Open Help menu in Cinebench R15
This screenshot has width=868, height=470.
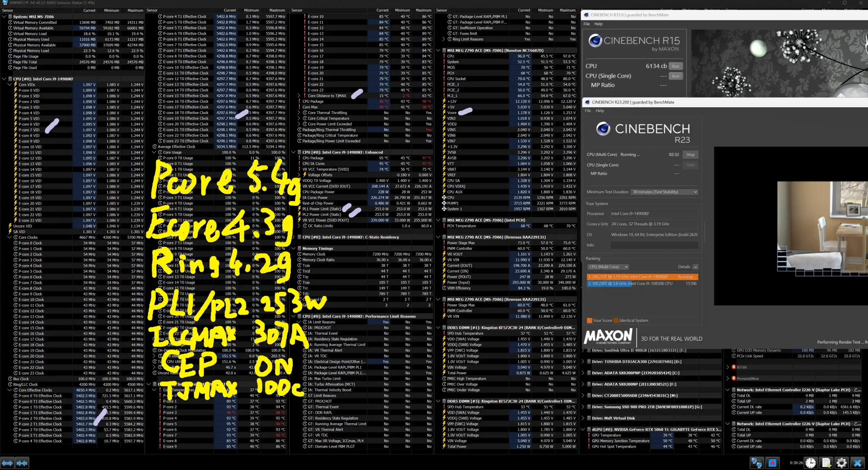(x=598, y=24)
